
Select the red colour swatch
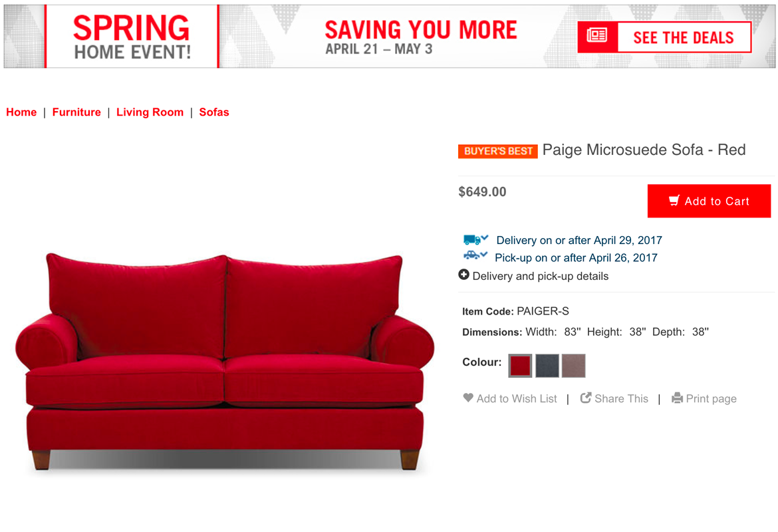[x=520, y=366]
